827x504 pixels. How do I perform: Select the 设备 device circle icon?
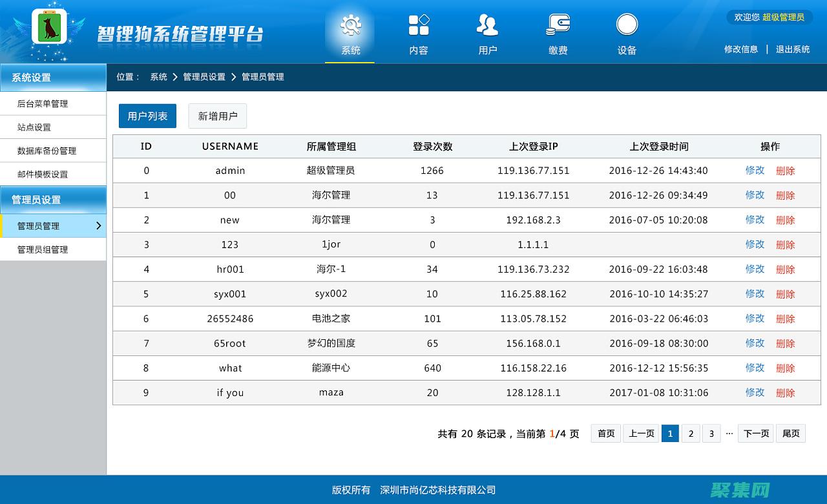[627, 26]
